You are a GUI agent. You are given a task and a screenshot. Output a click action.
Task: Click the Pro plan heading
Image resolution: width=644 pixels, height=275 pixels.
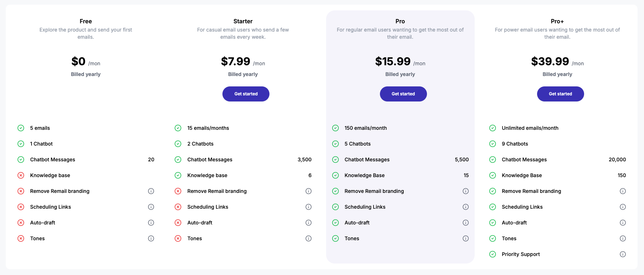[x=400, y=21]
